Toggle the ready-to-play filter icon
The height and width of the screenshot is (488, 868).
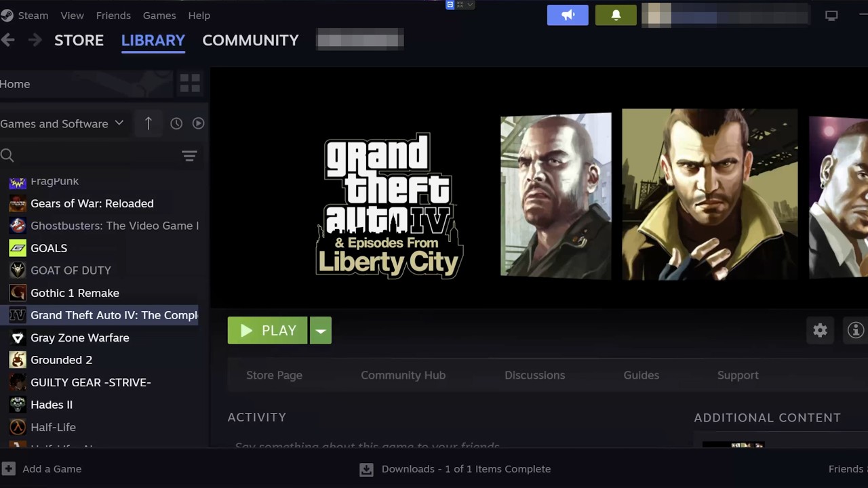(x=198, y=123)
